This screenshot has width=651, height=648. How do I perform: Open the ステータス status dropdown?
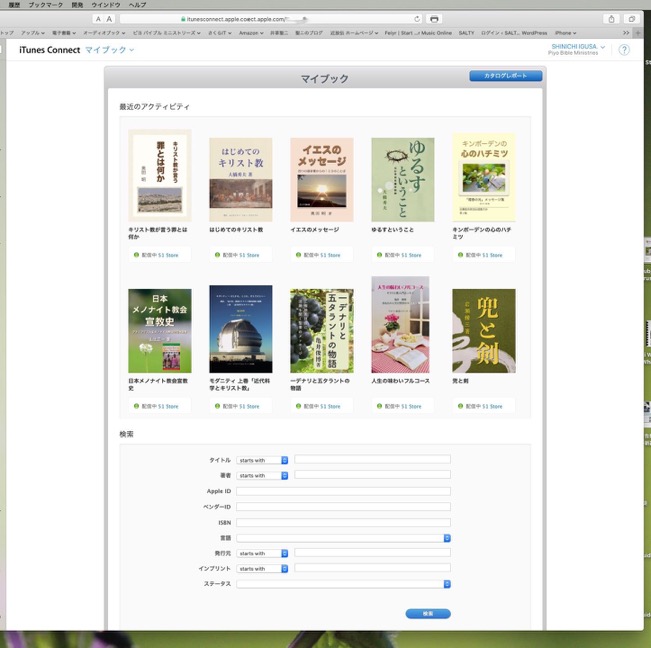point(343,584)
